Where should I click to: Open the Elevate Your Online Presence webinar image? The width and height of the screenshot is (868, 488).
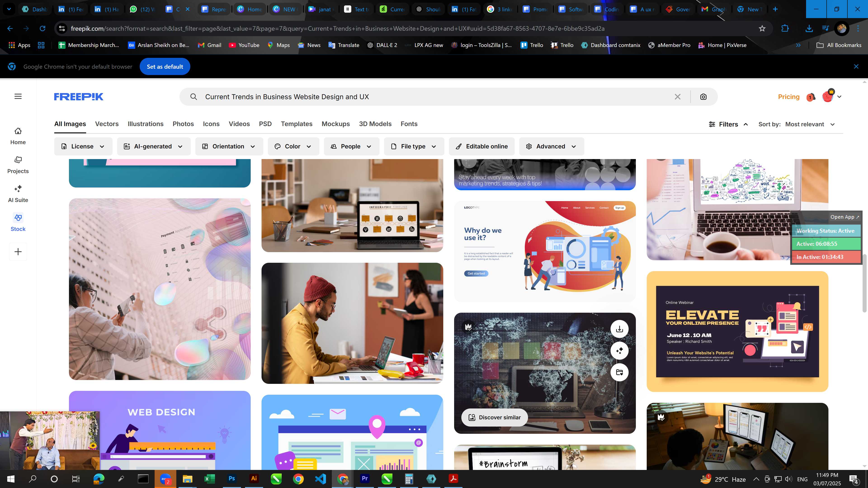tap(737, 331)
